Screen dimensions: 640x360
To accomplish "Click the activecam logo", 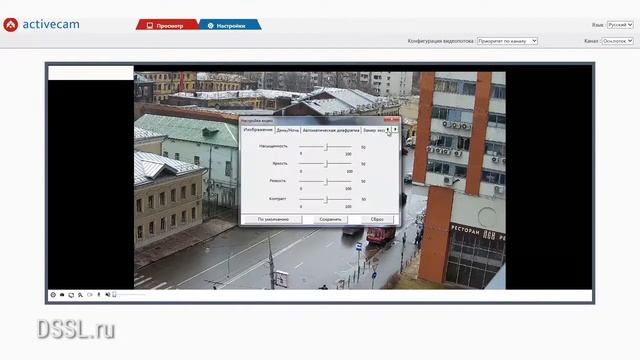I will coord(41,24).
